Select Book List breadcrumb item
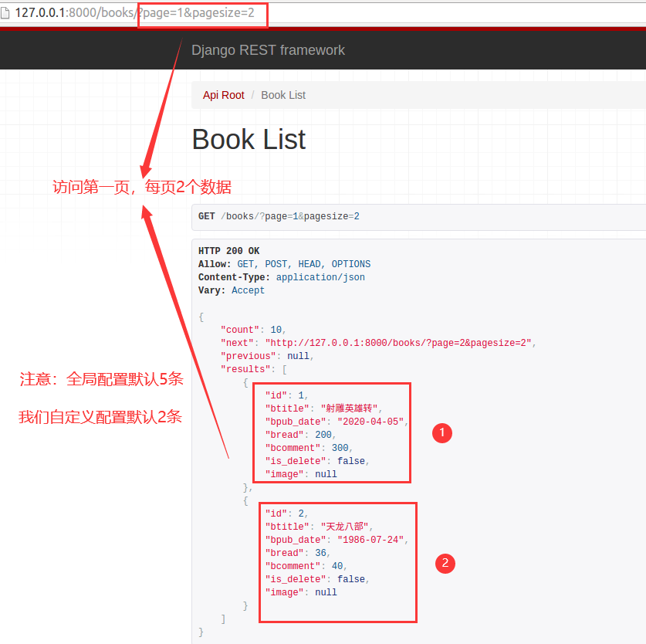Viewport: 646px width, 644px height. [x=283, y=95]
